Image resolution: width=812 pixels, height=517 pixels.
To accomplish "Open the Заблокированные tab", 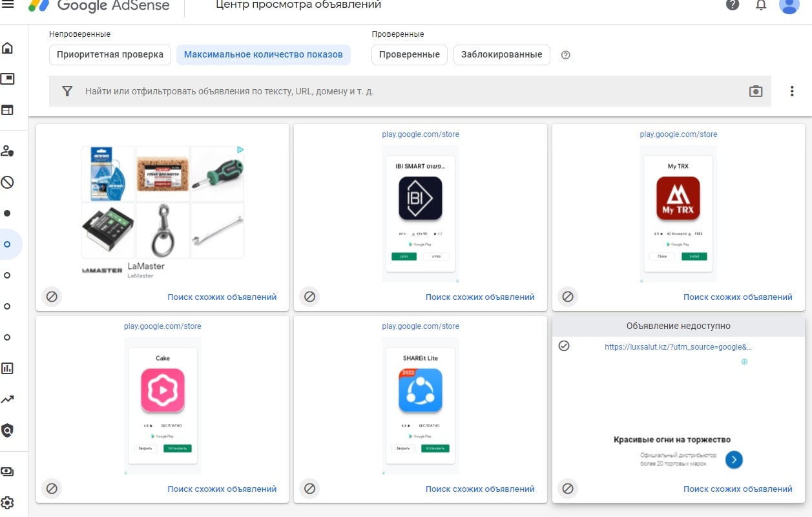I will (501, 55).
